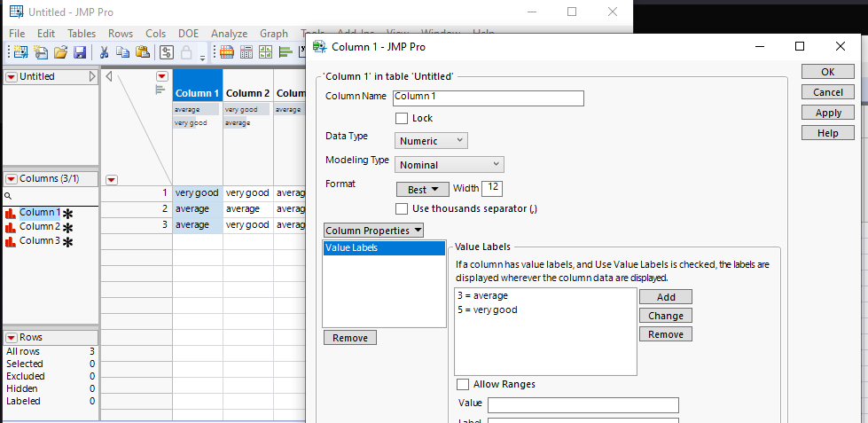Enable Use thousands separator checkbox
868x423 pixels.
pyautogui.click(x=401, y=208)
